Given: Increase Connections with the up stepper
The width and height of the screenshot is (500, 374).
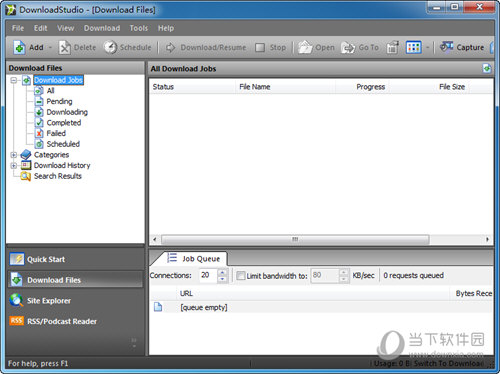Looking at the screenshot, I should (223, 272).
